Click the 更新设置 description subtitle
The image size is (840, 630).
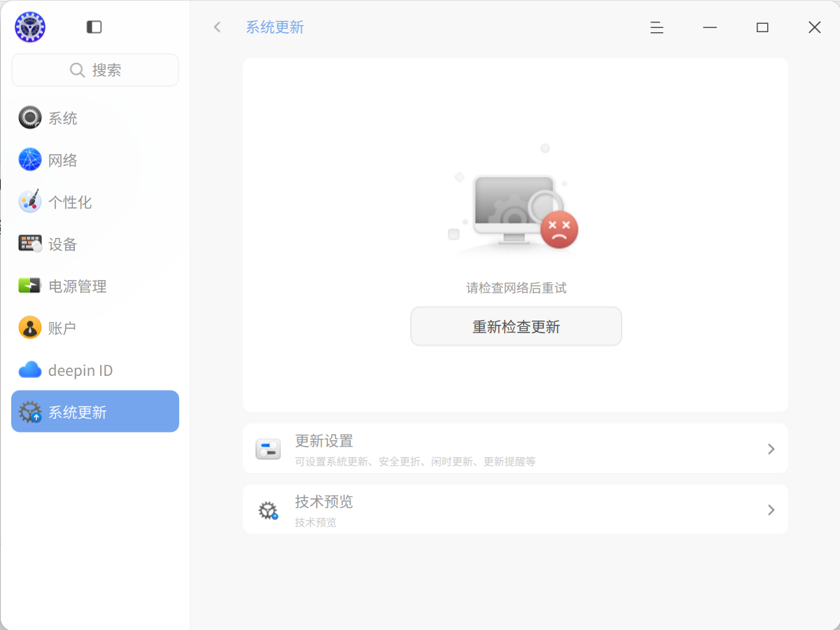click(415, 462)
